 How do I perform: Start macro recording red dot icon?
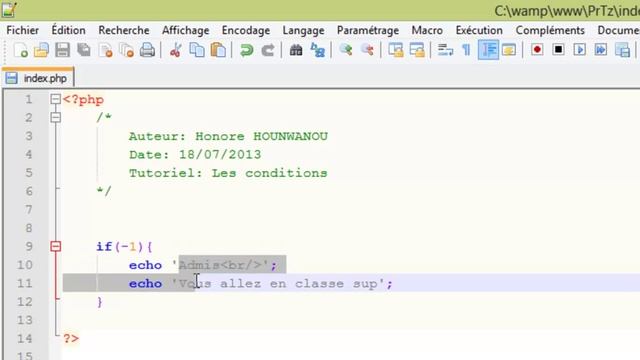coord(537,50)
